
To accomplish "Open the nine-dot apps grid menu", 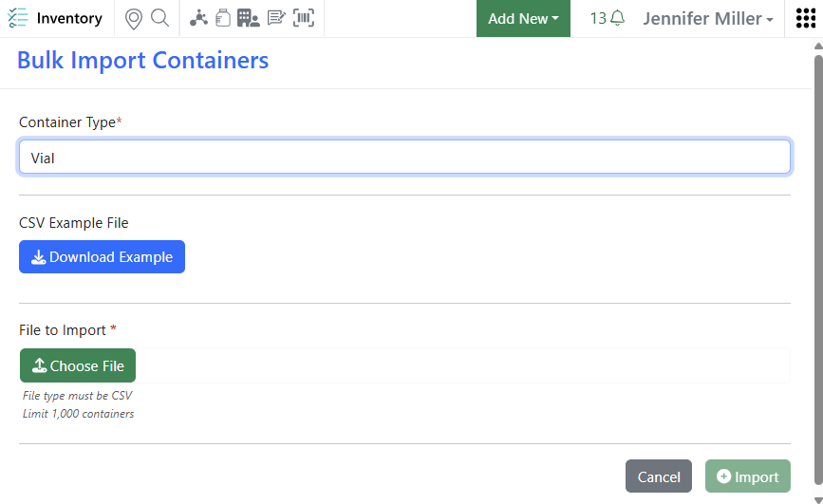I will [x=805, y=19].
